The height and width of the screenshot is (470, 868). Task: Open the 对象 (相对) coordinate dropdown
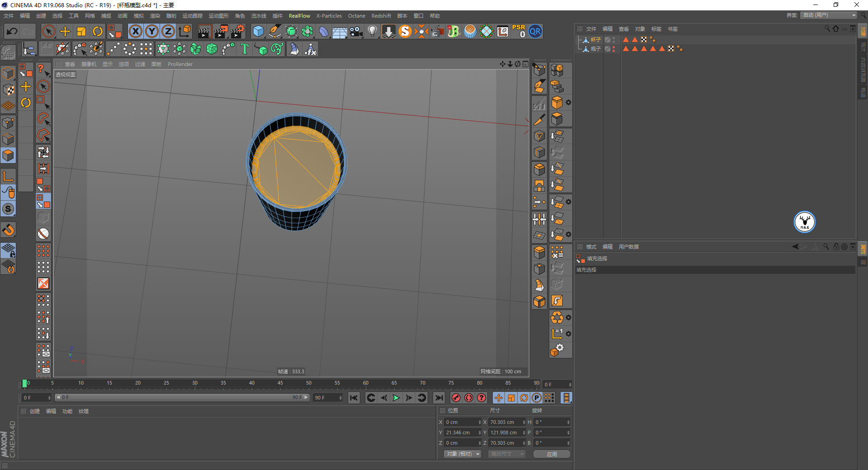pyautogui.click(x=462, y=454)
